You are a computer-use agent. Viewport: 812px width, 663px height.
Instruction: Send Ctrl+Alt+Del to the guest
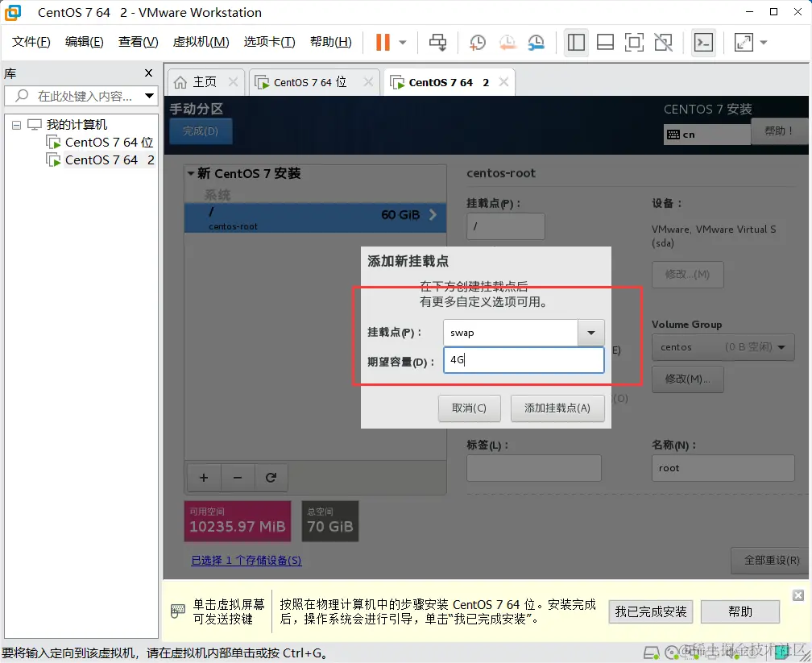click(x=437, y=43)
